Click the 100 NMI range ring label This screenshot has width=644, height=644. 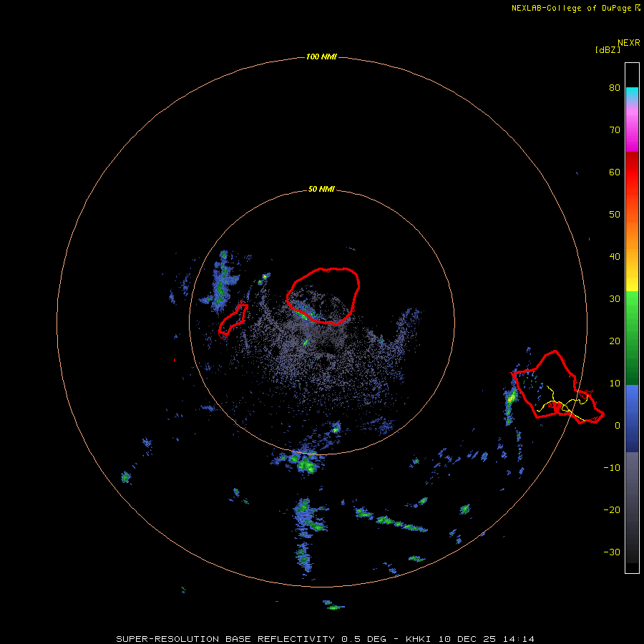[321, 57]
